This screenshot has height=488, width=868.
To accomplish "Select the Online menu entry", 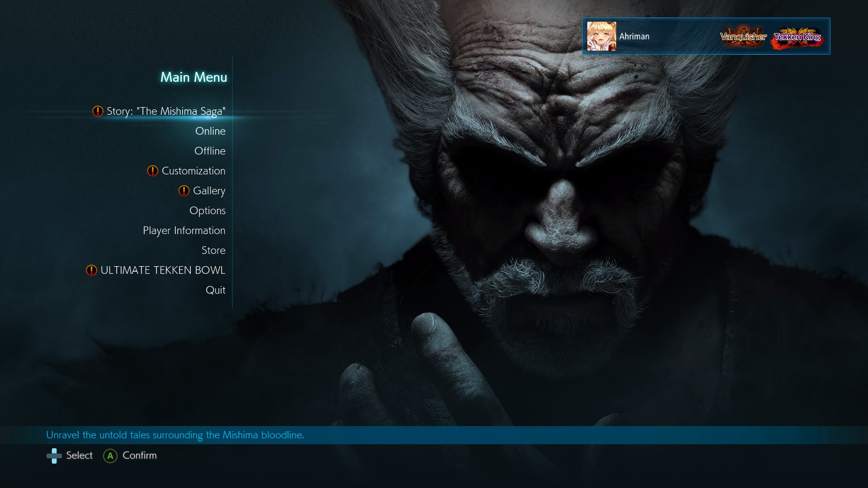I will coord(210,131).
